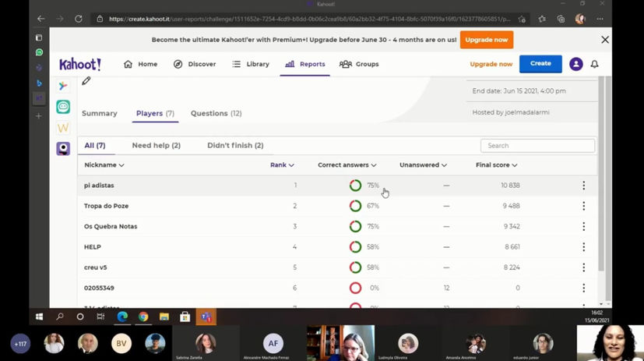This screenshot has width=644, height=361.
Task: Open the Groups page
Action: pos(359,64)
